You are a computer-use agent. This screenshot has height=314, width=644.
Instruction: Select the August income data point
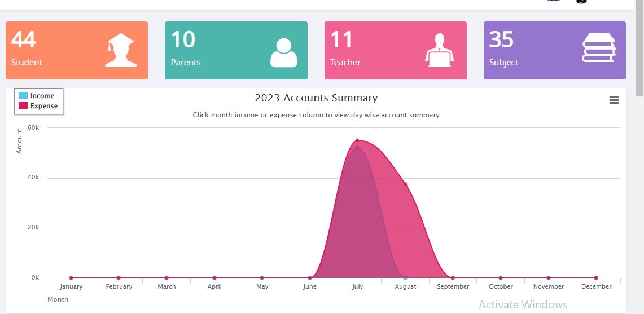pyautogui.click(x=405, y=278)
